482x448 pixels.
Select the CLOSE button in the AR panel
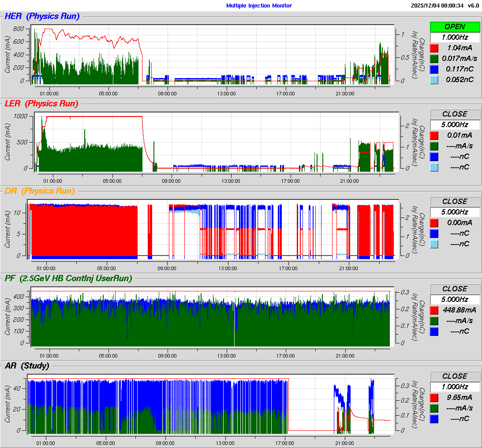(x=455, y=376)
